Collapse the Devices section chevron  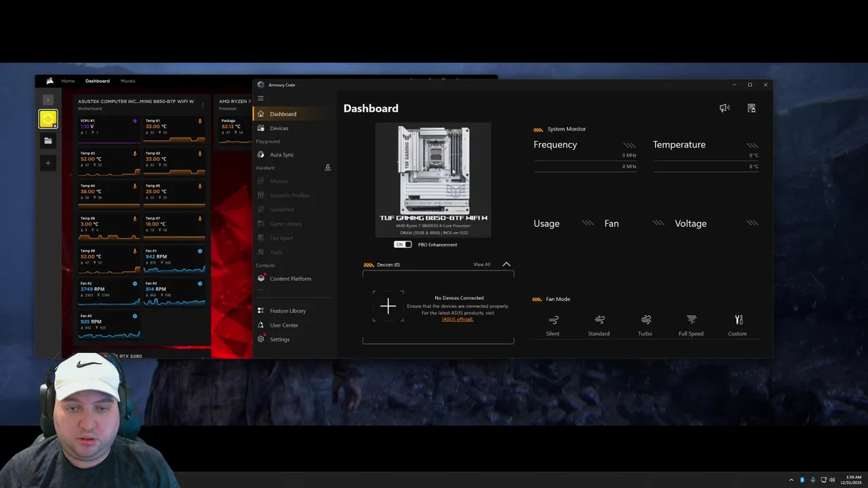[x=507, y=264]
